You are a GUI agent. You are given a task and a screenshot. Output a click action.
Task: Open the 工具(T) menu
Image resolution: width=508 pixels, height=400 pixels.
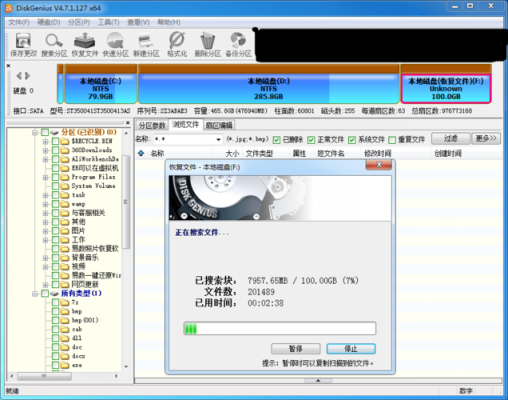click(108, 22)
